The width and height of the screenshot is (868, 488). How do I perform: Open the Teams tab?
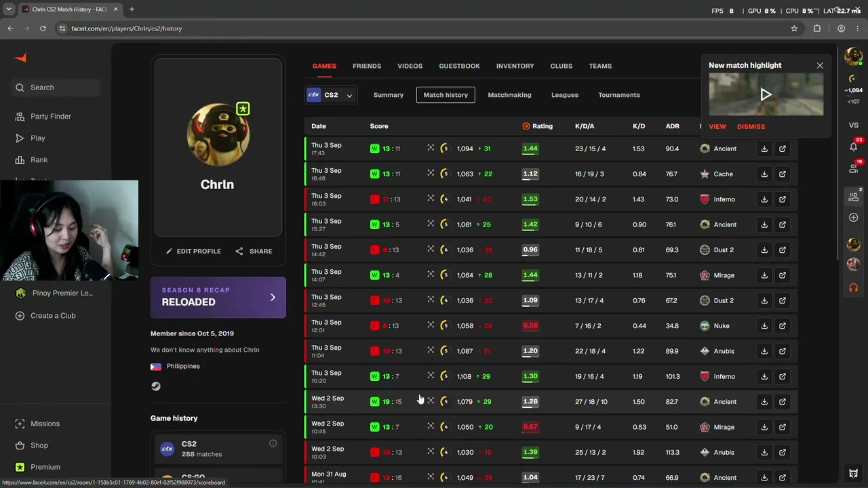pos(600,66)
